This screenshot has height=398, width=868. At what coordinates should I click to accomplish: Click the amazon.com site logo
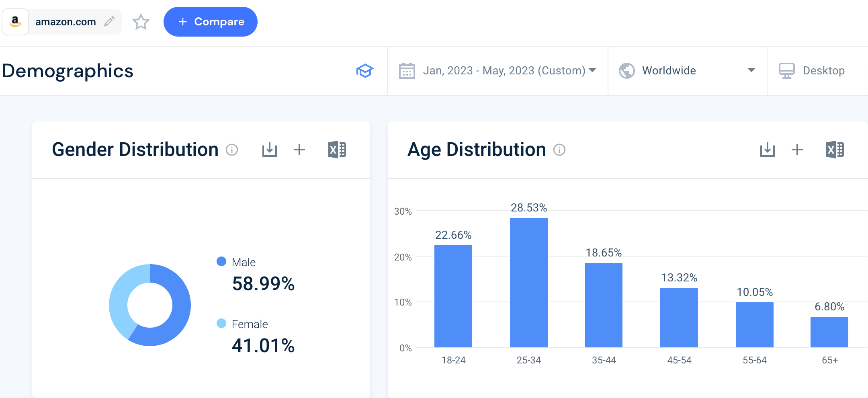tap(15, 21)
